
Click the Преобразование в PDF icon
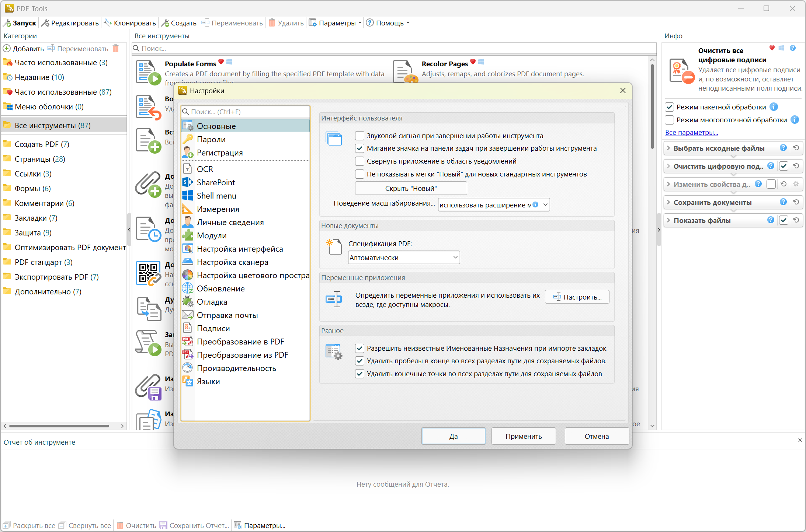(188, 342)
